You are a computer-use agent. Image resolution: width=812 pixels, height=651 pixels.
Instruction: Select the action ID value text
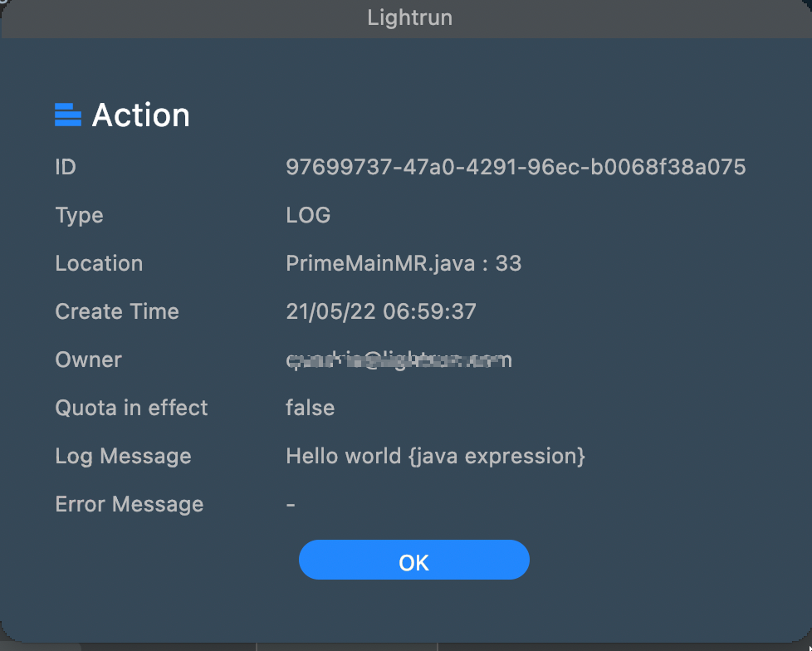(x=516, y=167)
